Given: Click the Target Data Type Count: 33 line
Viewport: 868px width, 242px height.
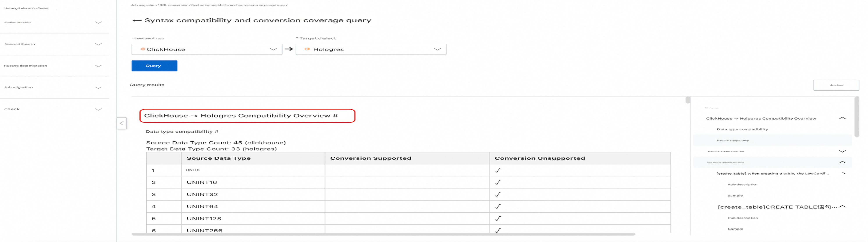Looking at the screenshot, I should pos(211,149).
